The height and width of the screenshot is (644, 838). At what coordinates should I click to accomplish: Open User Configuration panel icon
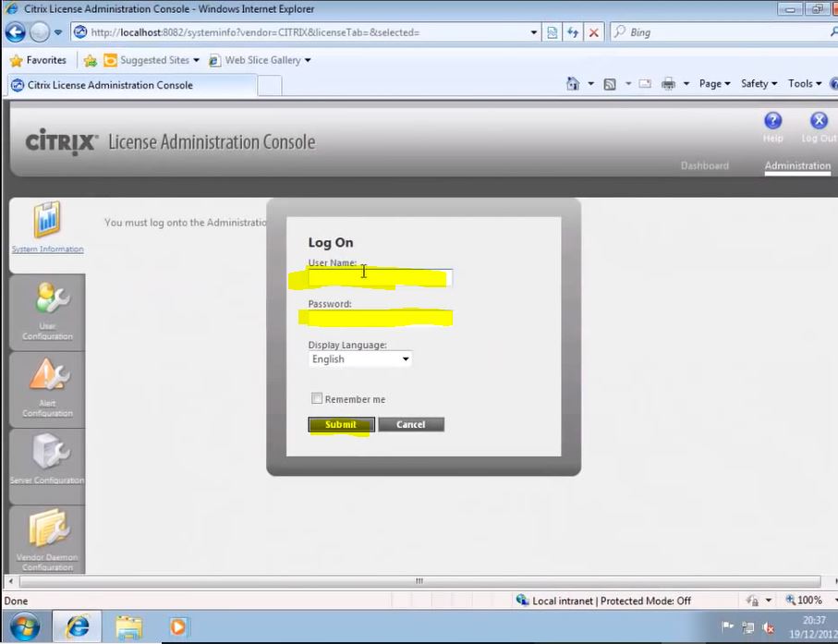52,298
